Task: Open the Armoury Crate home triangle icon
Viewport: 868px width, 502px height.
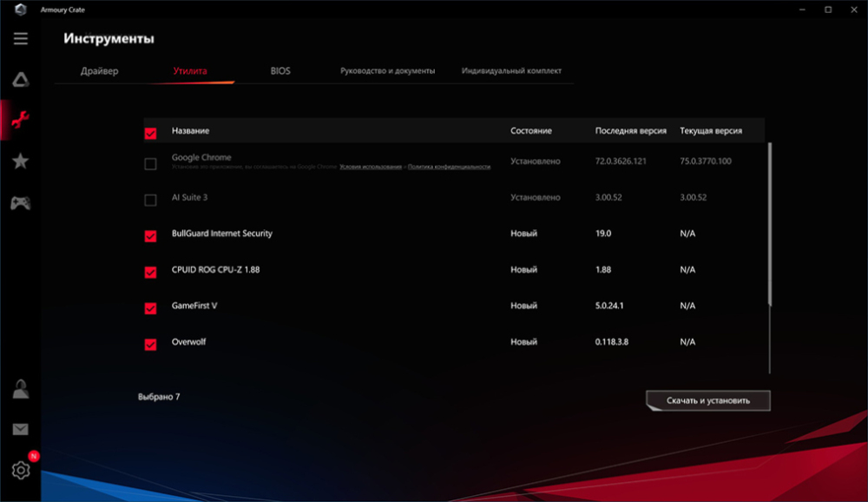Action: (x=21, y=80)
